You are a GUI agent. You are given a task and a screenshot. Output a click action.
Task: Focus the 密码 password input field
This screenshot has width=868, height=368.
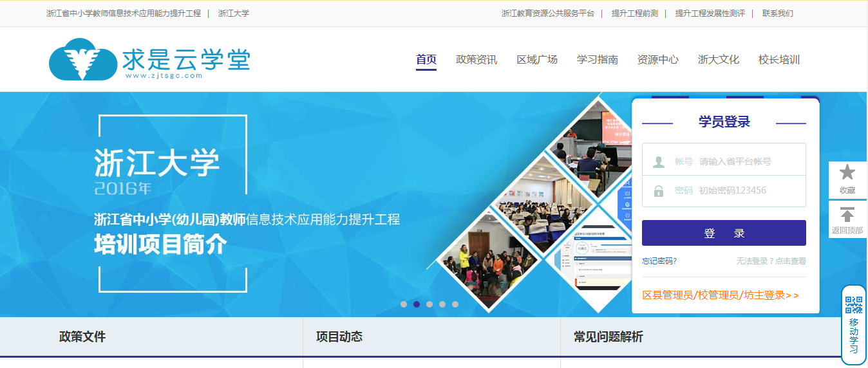[x=724, y=190]
